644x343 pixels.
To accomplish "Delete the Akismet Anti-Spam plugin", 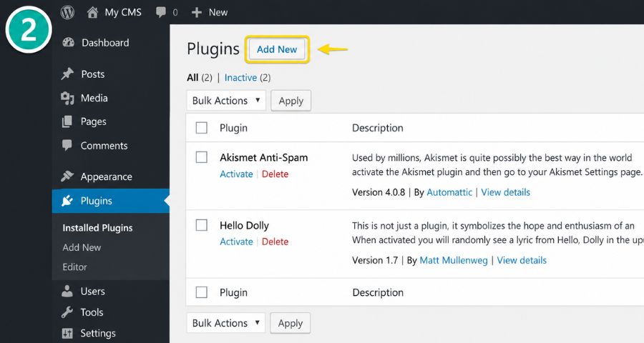I will (275, 174).
